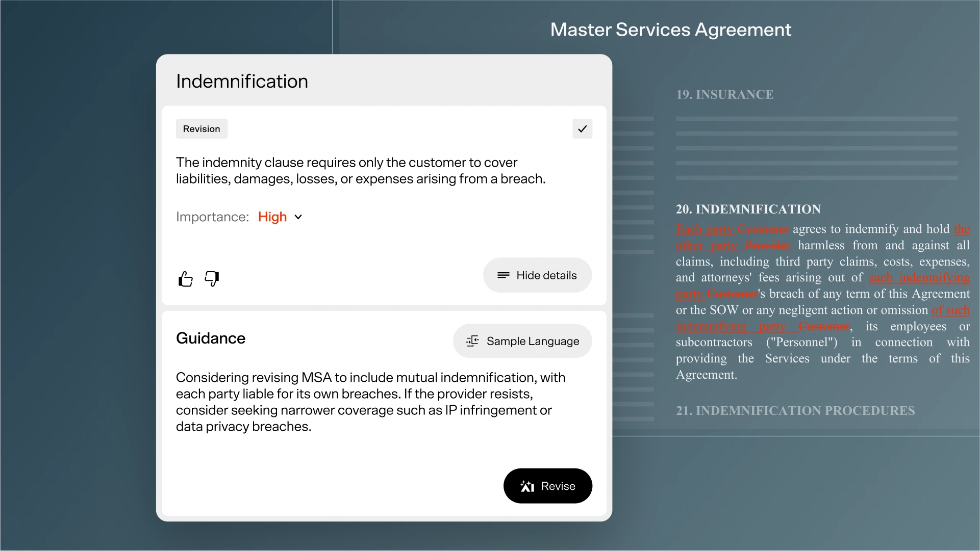The height and width of the screenshot is (551, 980).
Task: Expand the Importance chevron dropdown
Action: (x=298, y=217)
